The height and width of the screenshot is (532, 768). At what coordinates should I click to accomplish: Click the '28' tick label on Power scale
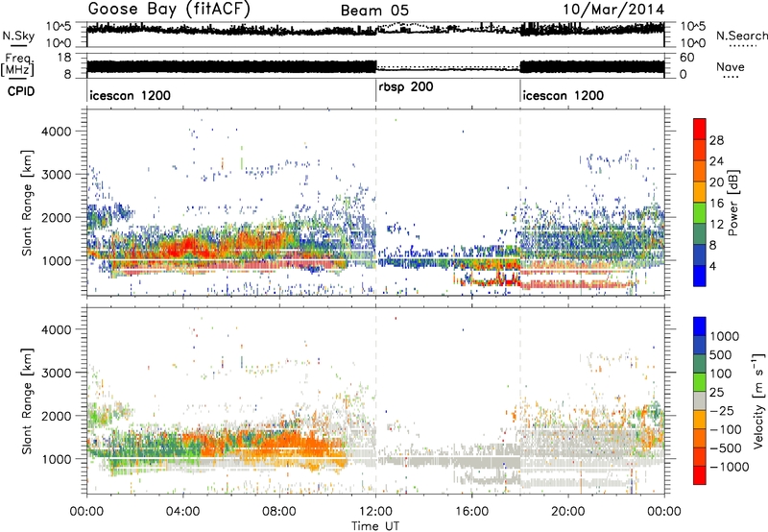[716, 140]
